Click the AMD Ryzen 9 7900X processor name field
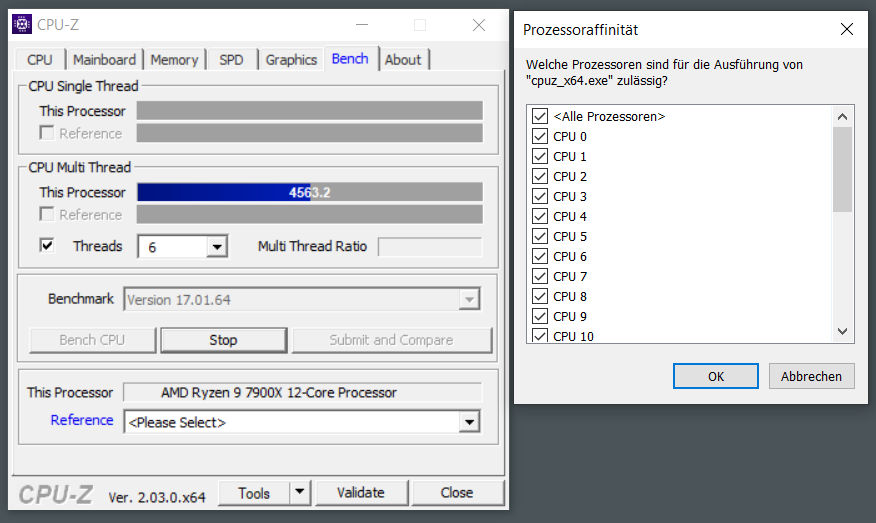 [302, 392]
